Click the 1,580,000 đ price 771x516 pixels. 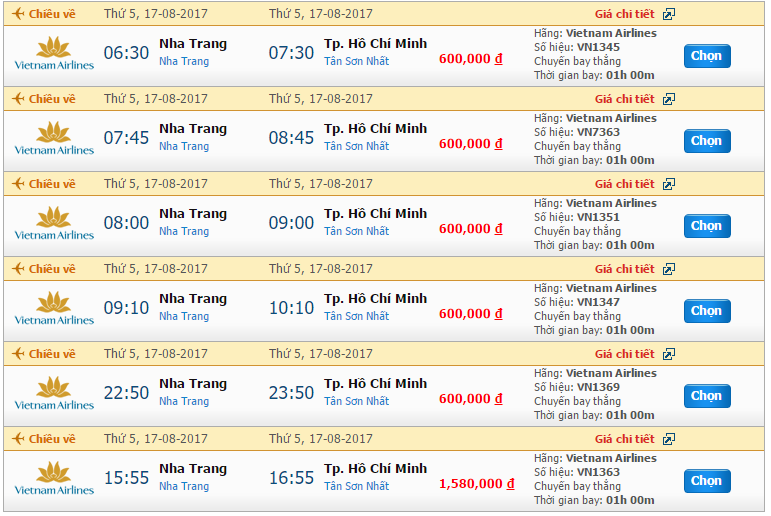point(476,484)
